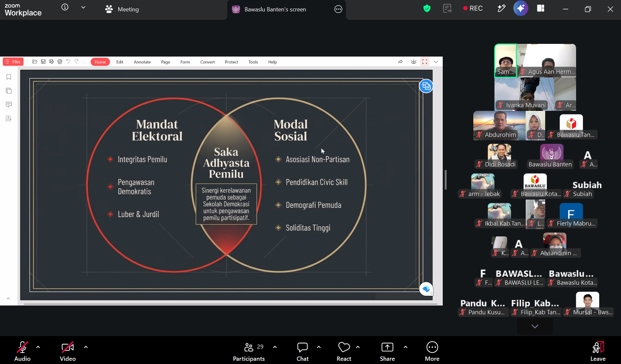Image resolution: width=621 pixels, height=364 pixels.
Task: Click the video panel divider handle
Action: click(x=445, y=180)
